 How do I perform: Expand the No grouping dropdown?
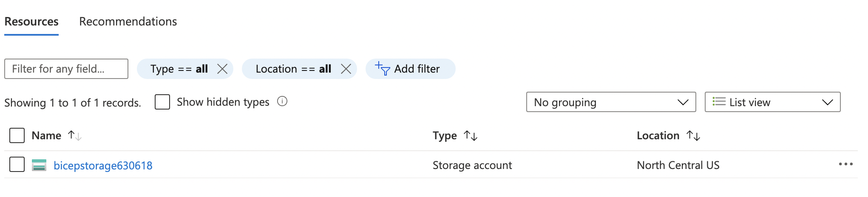coord(611,102)
